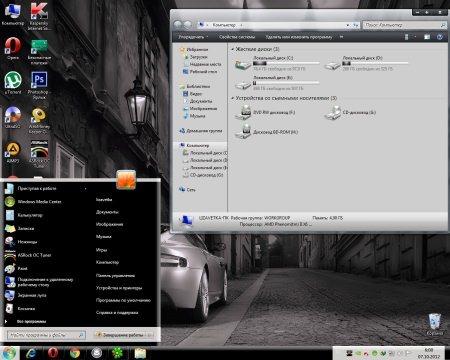
Task: Open Help and Support in Start menu
Action: [x=117, y=313]
